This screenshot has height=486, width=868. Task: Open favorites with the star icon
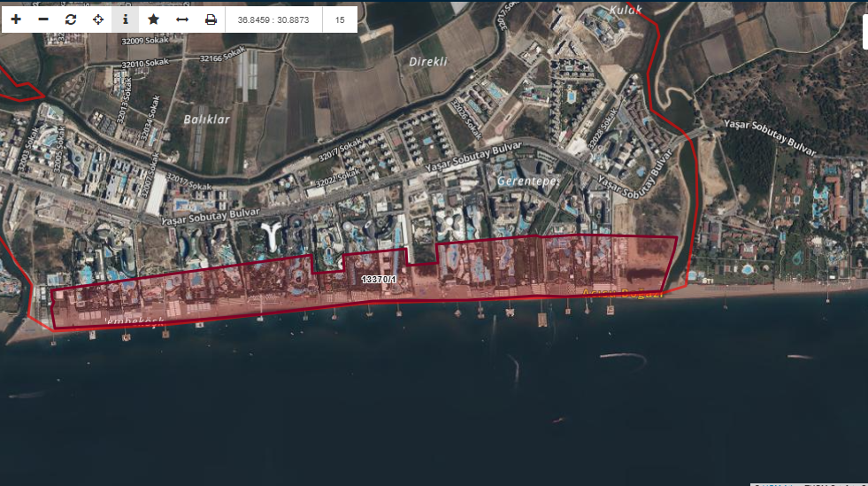click(x=153, y=19)
